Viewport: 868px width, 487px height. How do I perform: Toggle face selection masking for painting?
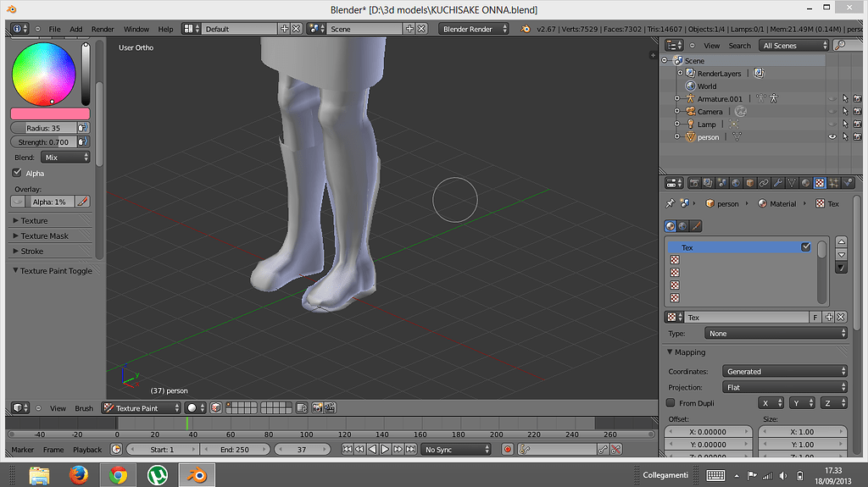[216, 408]
